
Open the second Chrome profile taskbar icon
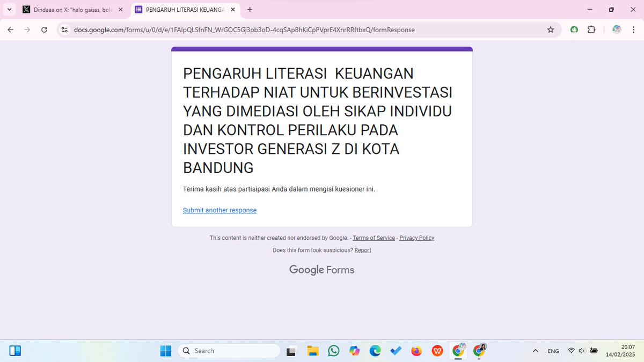point(479,351)
